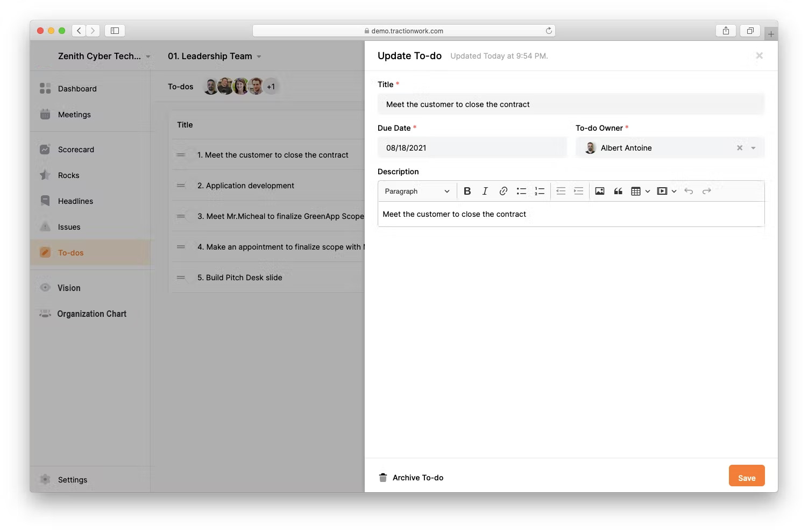Click the Organization Chart people icon
Image resolution: width=808 pixels, height=532 pixels.
(45, 314)
